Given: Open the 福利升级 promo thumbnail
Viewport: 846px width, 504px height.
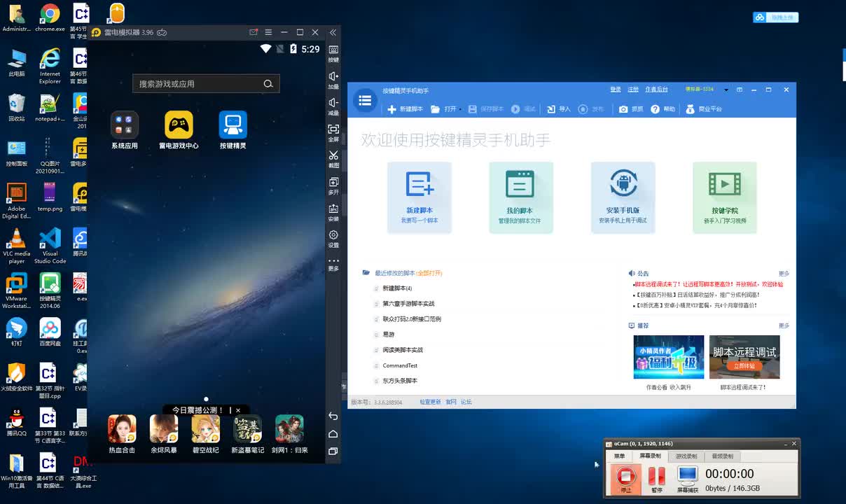Looking at the screenshot, I should (x=669, y=357).
